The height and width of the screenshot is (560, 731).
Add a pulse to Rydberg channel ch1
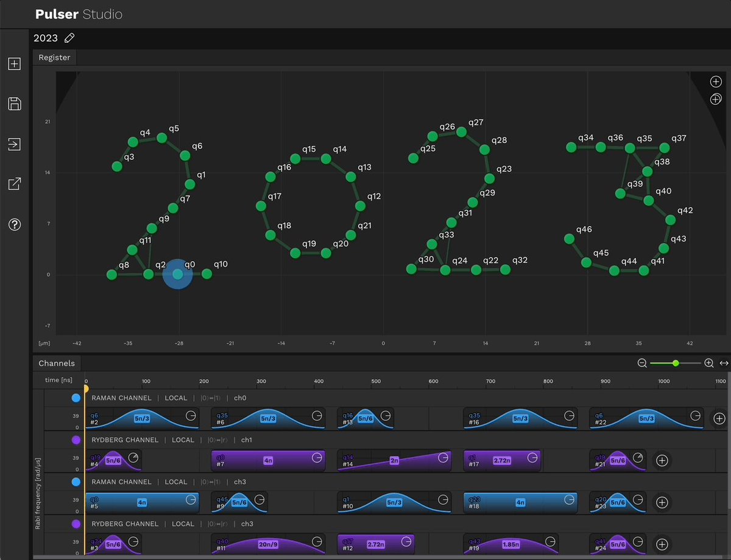662,460
